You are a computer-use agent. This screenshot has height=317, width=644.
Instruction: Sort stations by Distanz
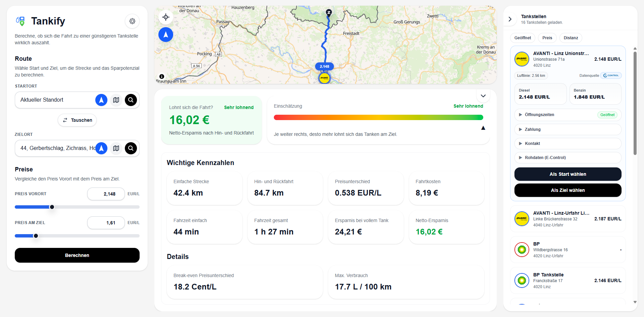(571, 38)
